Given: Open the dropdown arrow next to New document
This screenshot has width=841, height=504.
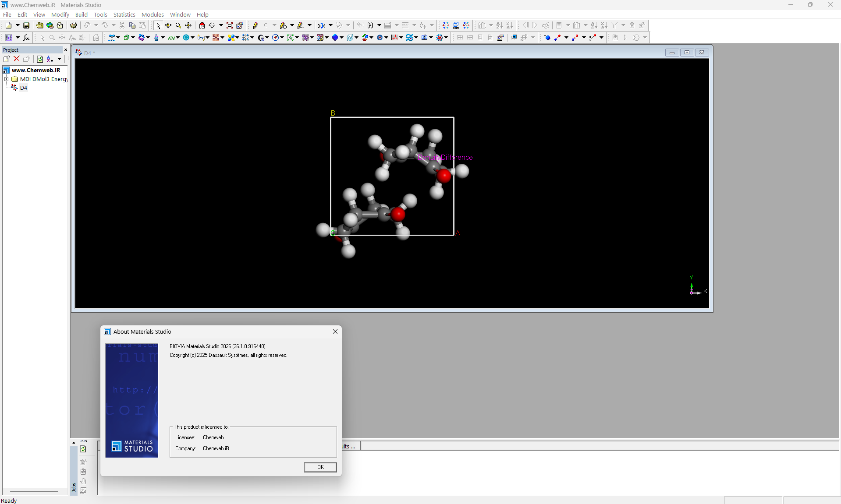Looking at the screenshot, I should [18, 25].
